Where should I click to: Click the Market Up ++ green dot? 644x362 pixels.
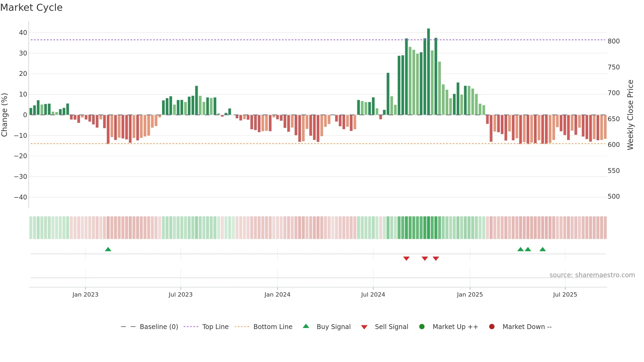(x=422, y=327)
